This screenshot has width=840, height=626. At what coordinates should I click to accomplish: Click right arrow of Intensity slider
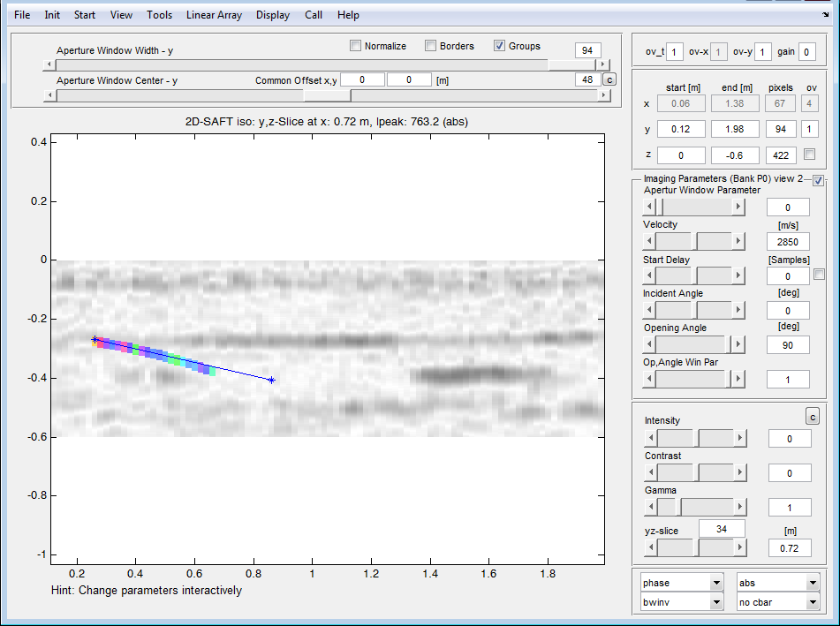coord(740,438)
